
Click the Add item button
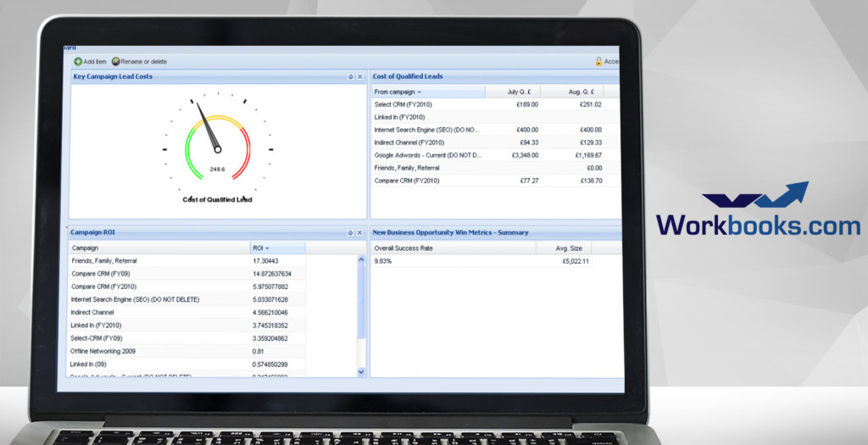[90, 61]
